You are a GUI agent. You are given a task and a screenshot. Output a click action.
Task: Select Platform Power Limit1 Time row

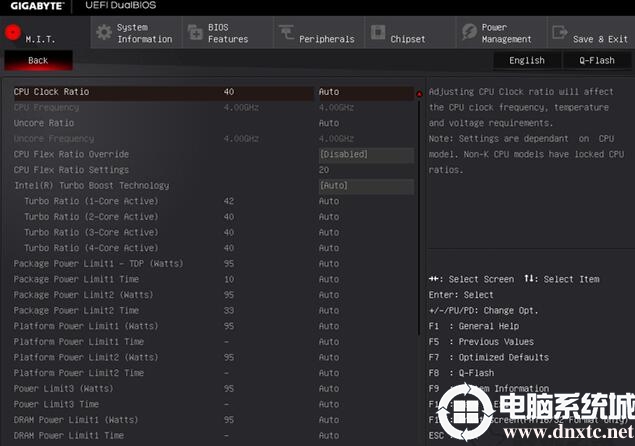pyautogui.click(x=79, y=341)
